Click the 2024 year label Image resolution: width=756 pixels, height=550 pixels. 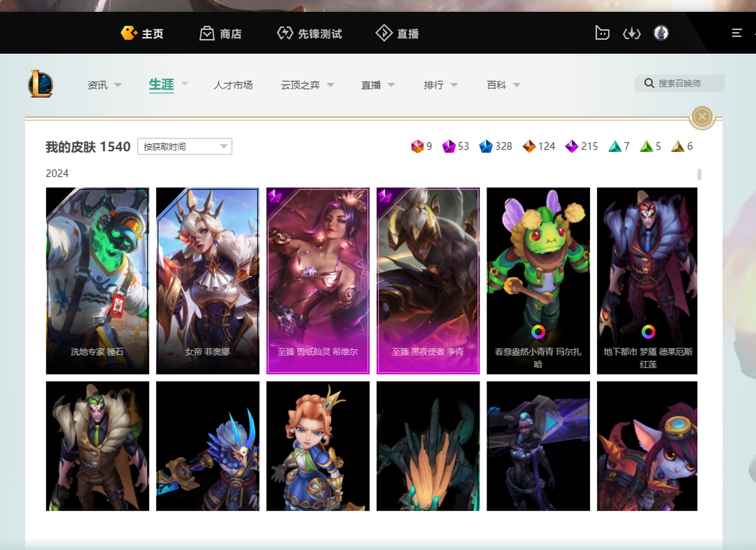coord(57,174)
